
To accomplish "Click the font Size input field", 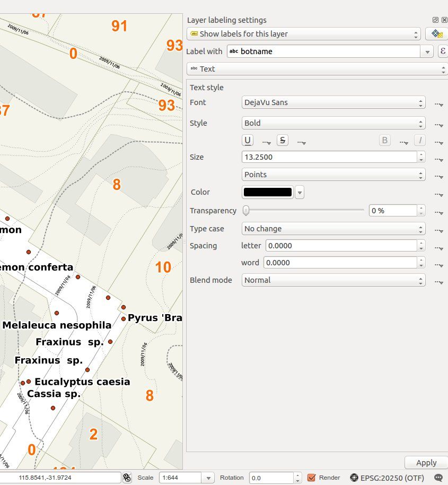I will tap(329, 157).
